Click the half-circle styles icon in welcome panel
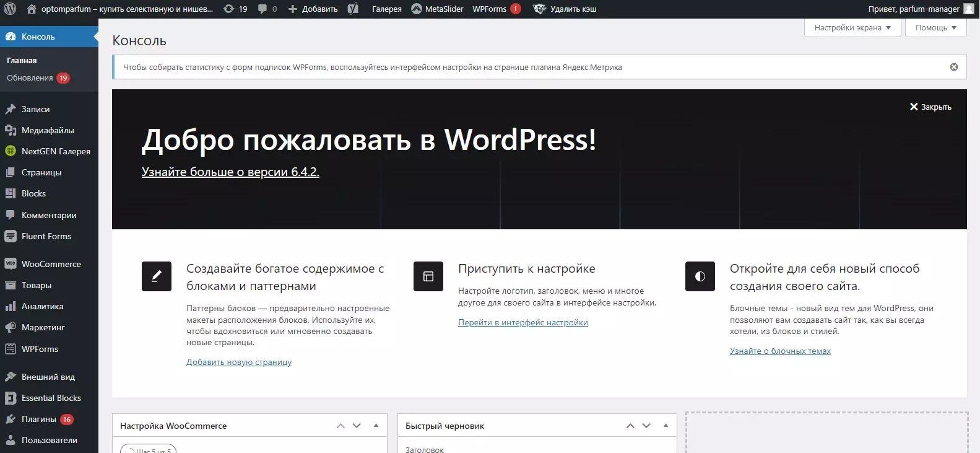Screen dimensions: 980x453 click(x=700, y=276)
